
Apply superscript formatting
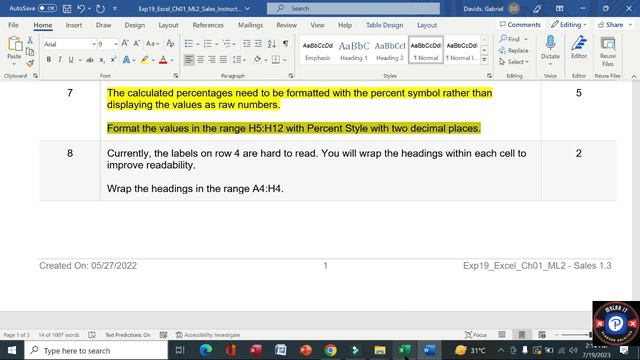point(113,60)
